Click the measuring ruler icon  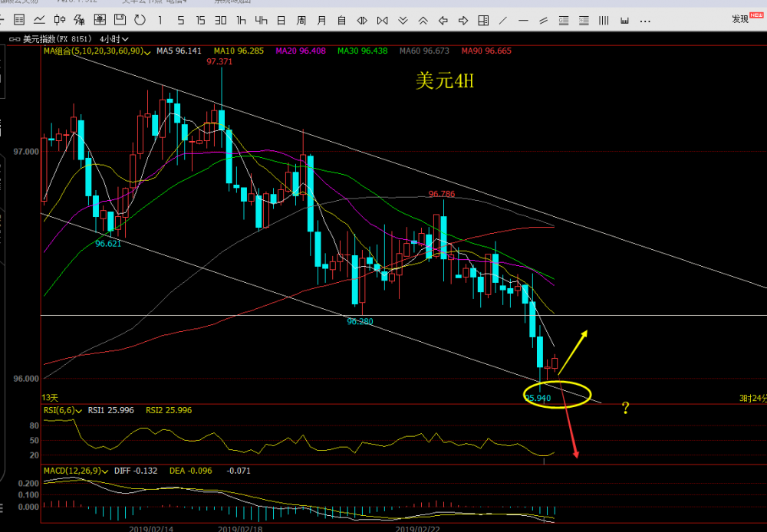[x=624, y=21]
